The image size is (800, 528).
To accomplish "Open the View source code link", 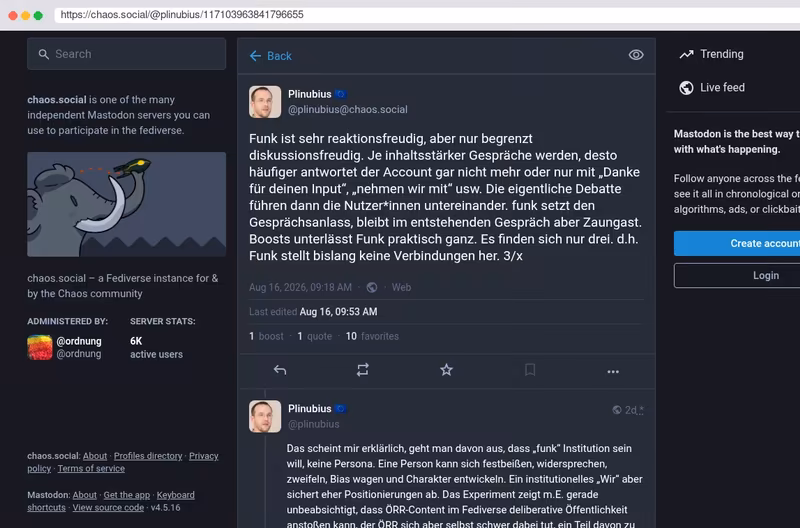I will (108, 508).
